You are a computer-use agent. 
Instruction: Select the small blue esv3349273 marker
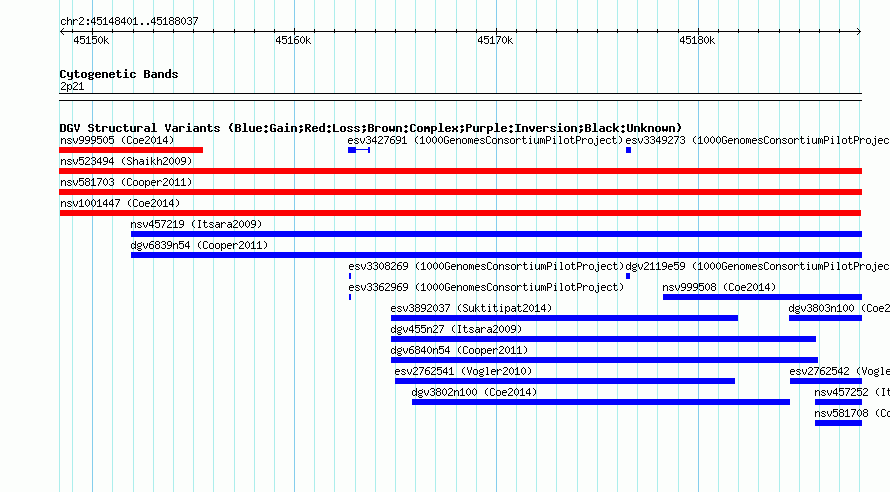click(628, 150)
